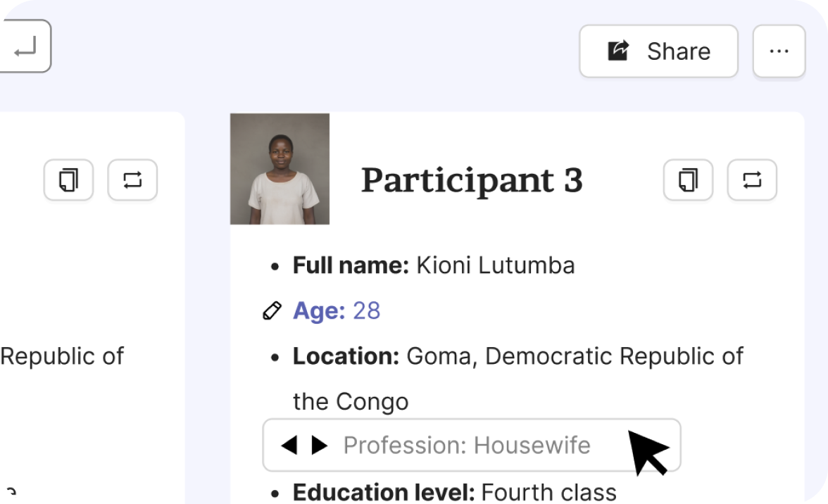The width and height of the screenshot is (828, 504).
Task: Go to next option with right arrow
Action: 320,445
